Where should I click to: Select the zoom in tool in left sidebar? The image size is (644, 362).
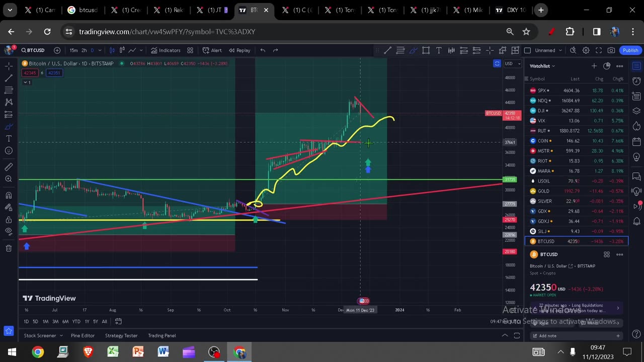[9, 179]
